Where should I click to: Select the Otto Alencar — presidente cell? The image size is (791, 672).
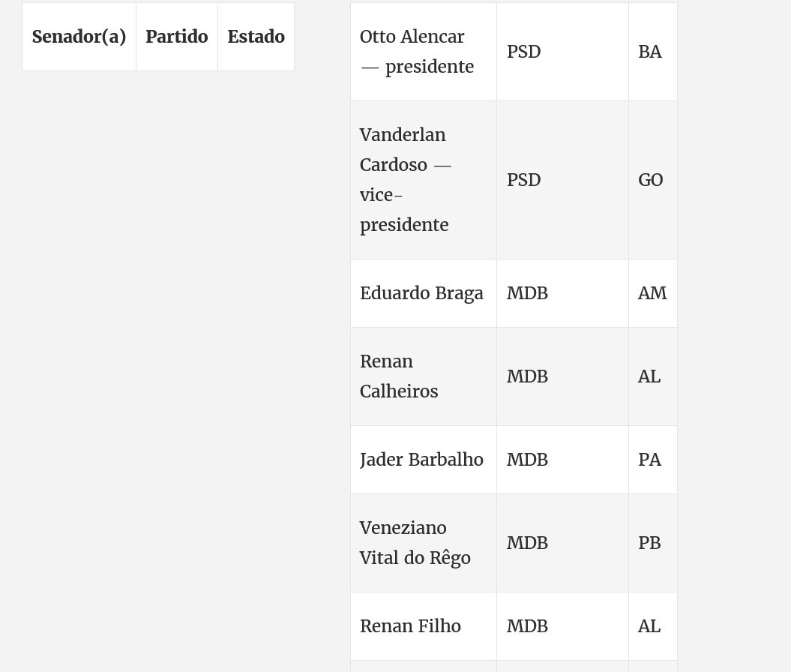[x=424, y=52]
